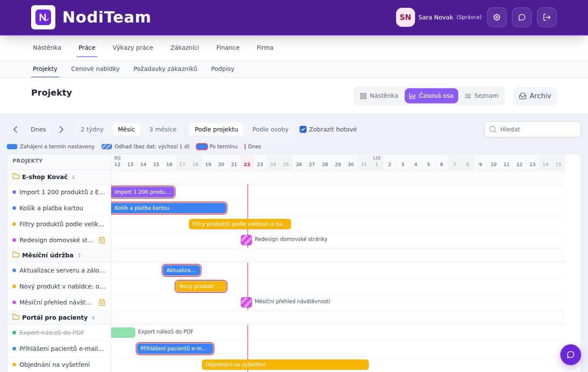This screenshot has height=372, width=588.
Task: Switch to the Cenové nabídky tab
Action: tap(96, 69)
